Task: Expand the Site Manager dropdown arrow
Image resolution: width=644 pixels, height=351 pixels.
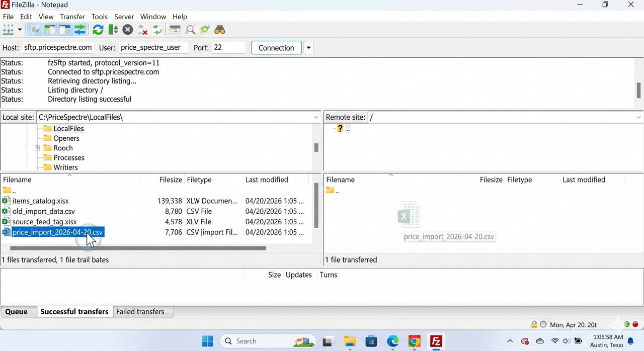Action: 19,30
